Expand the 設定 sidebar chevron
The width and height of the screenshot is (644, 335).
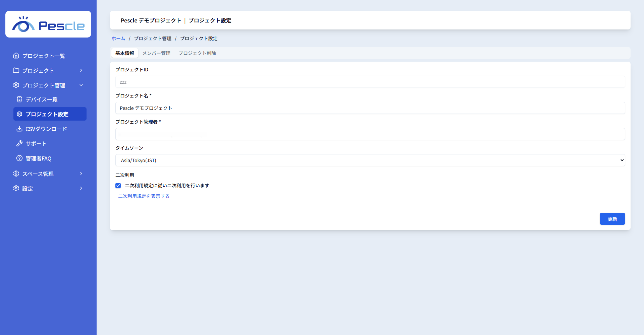click(81, 188)
